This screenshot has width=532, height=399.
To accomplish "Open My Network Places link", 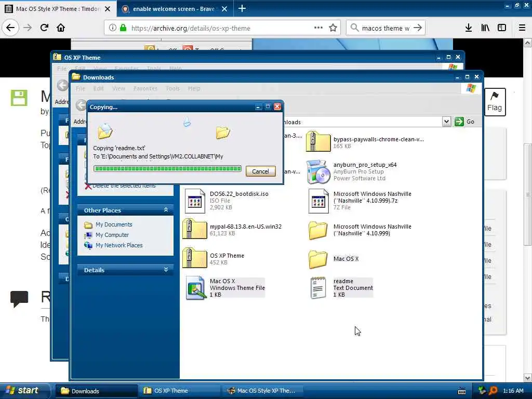I will [x=119, y=245].
